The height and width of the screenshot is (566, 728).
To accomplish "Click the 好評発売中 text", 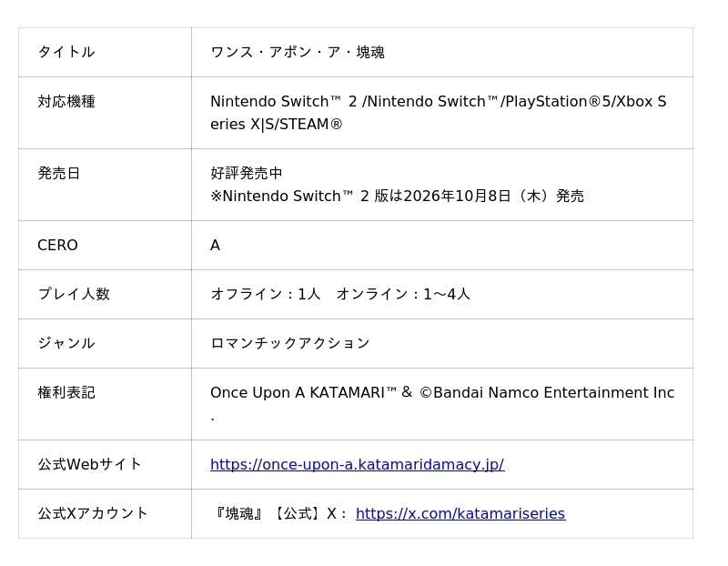I will (x=247, y=173).
